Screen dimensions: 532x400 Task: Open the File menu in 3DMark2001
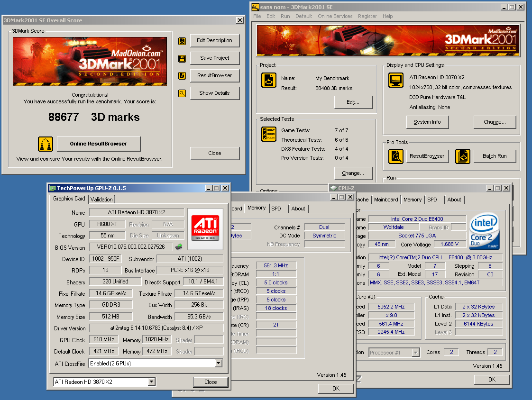(257, 16)
